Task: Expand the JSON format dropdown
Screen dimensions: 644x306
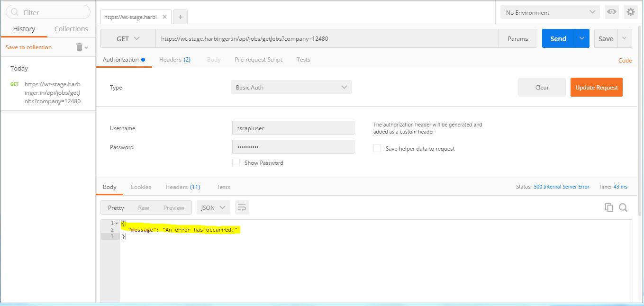Action: point(213,207)
